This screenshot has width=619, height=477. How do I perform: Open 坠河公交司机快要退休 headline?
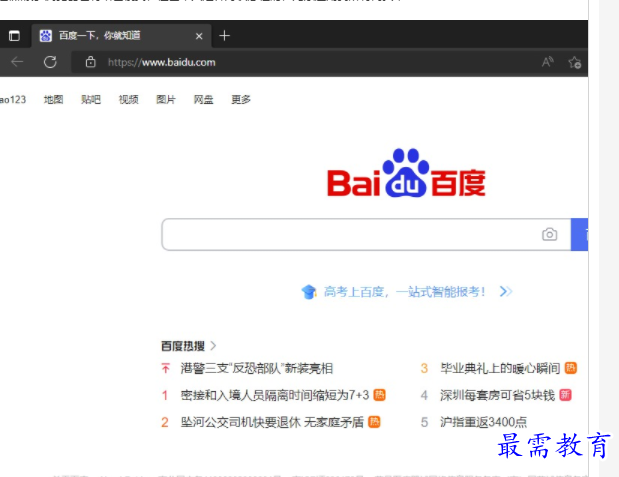click(x=272, y=422)
